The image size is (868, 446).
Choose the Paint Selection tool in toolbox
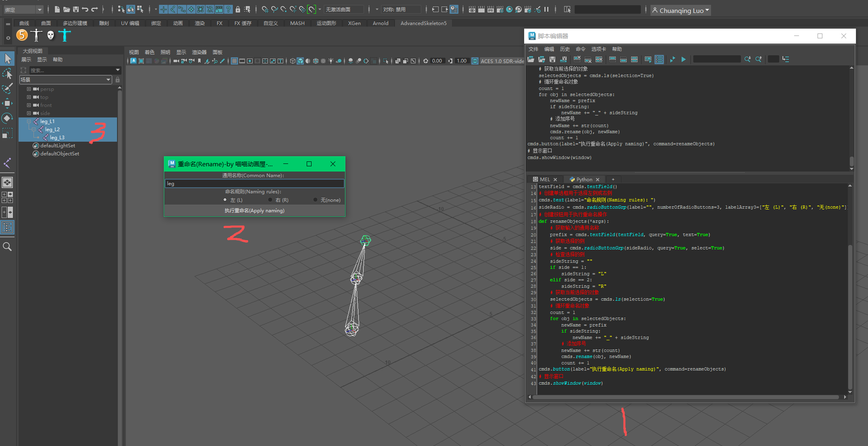(7, 88)
